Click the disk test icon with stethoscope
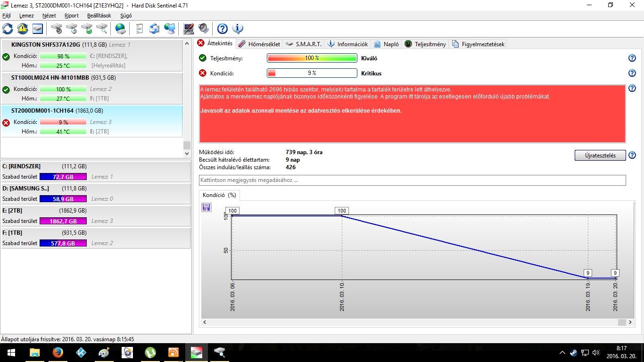The image size is (644, 362). [57, 29]
